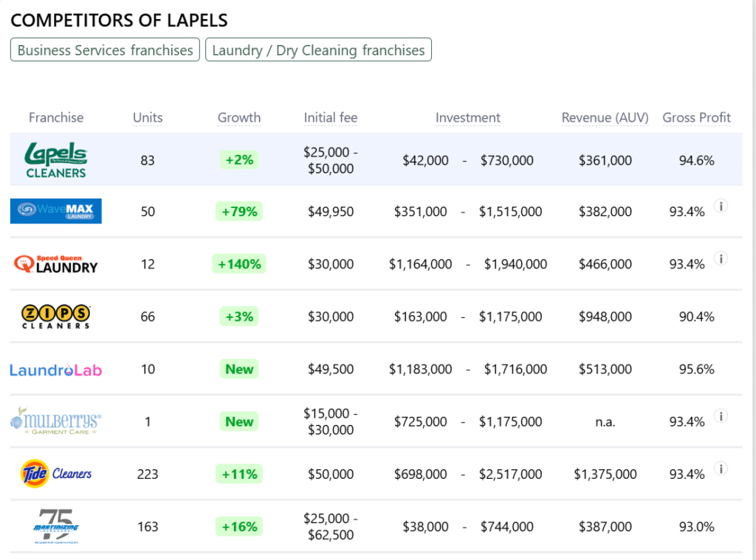Viewport: 756px width, 560px height.
Task: Open the LaundroLab logo
Action: tap(56, 370)
